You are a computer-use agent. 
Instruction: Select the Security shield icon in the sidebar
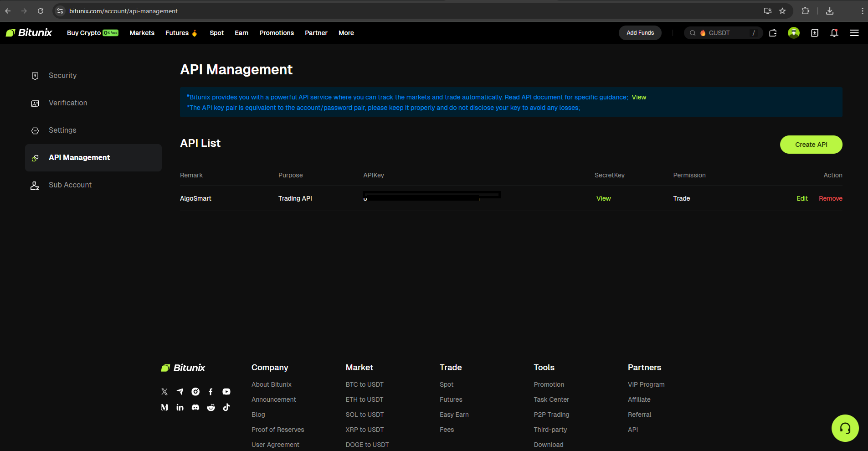click(x=35, y=76)
